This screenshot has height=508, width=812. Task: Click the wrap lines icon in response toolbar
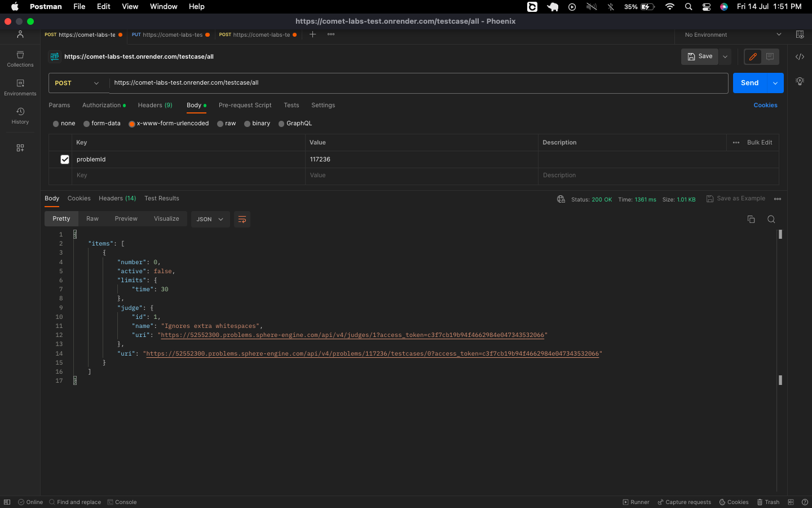242,219
